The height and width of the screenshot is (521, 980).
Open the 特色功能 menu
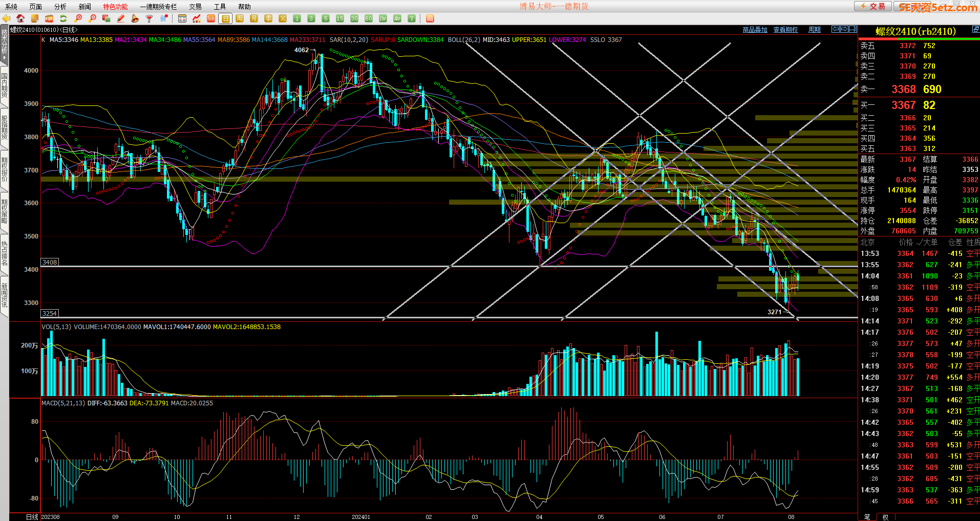click(115, 7)
